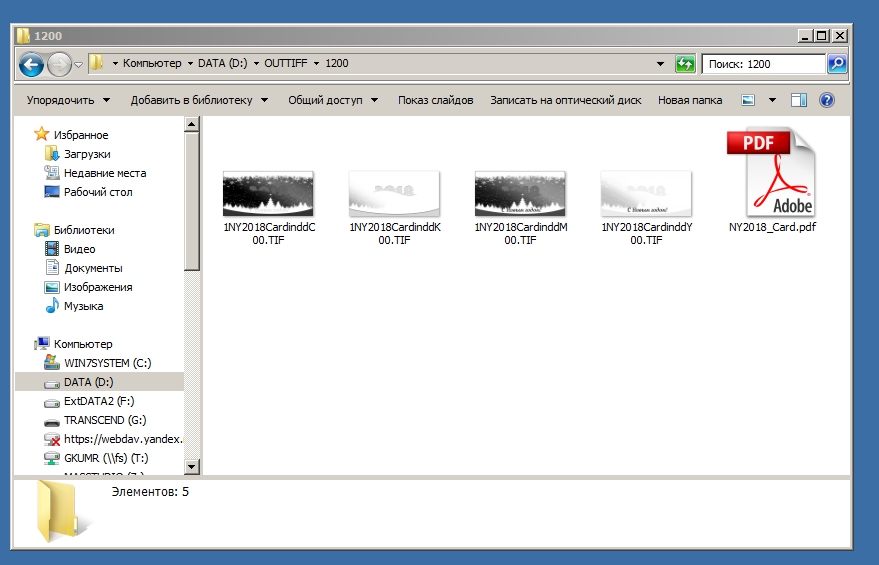Click 'DATA (D:)' in the address path
The width and height of the screenshot is (879, 565).
(223, 63)
